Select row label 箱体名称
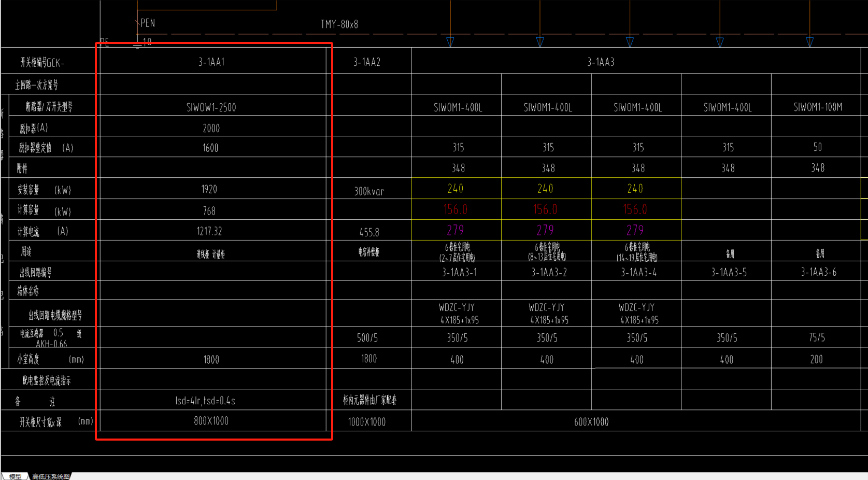Viewport: 868px width, 480px height. [28, 291]
